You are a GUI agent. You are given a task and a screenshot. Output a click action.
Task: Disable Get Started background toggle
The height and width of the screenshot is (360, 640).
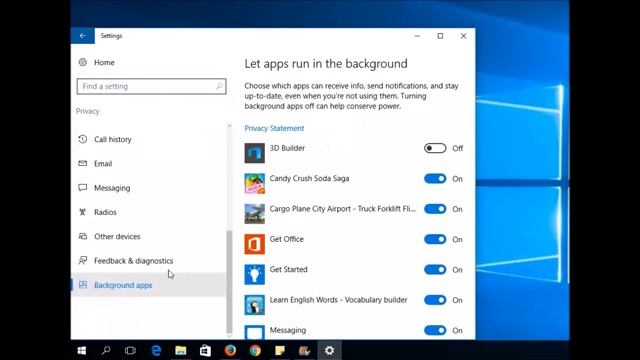[435, 269]
